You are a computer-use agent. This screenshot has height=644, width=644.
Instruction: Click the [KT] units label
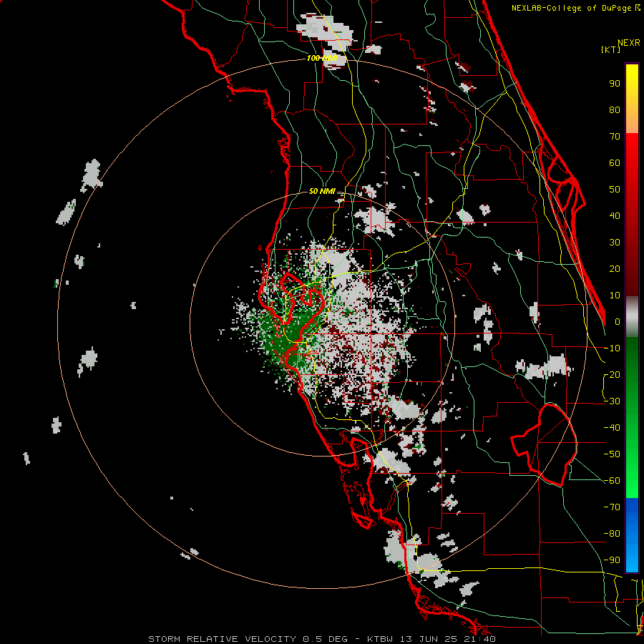coord(611,49)
